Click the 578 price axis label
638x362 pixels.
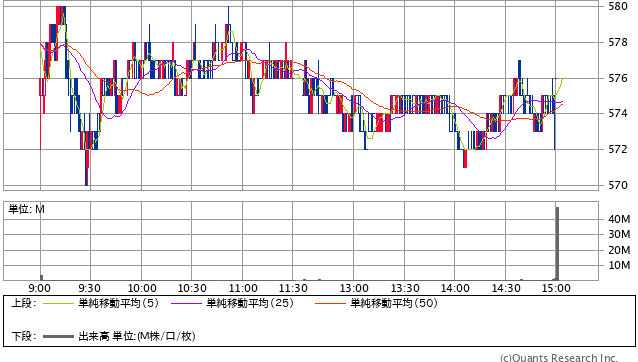[618, 42]
